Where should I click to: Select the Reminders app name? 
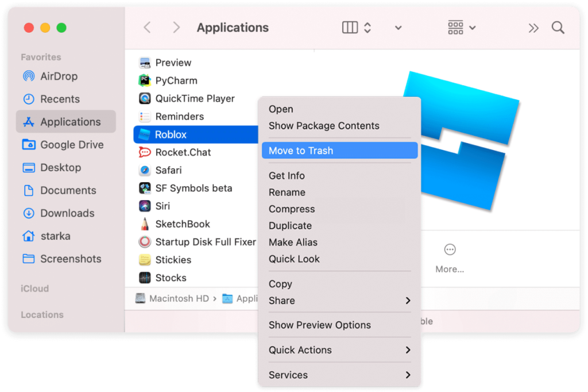coord(180,117)
